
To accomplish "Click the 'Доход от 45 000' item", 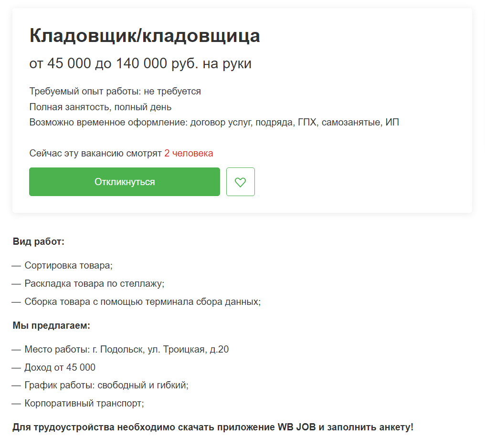I will [60, 367].
